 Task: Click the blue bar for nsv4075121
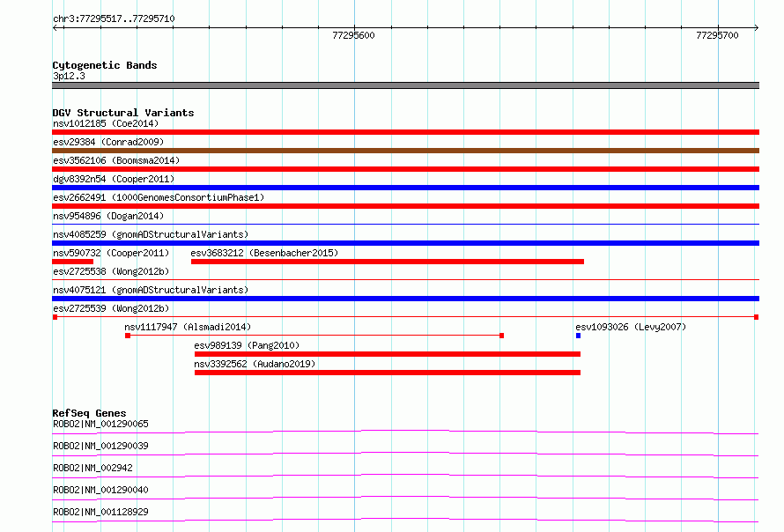coord(405,299)
